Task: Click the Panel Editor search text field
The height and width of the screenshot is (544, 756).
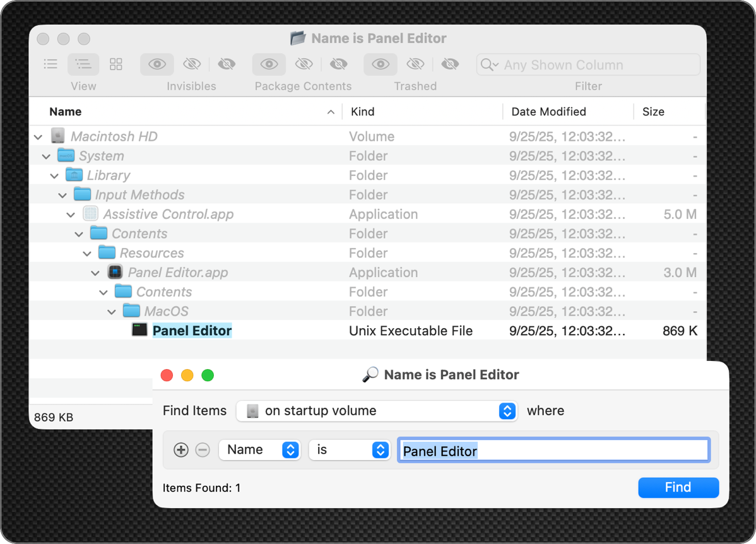Action: (553, 451)
